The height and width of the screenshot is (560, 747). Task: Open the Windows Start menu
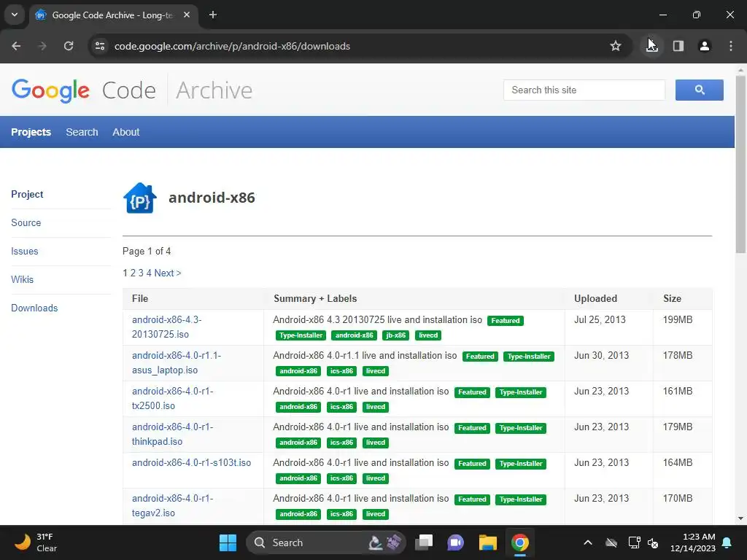(228, 542)
